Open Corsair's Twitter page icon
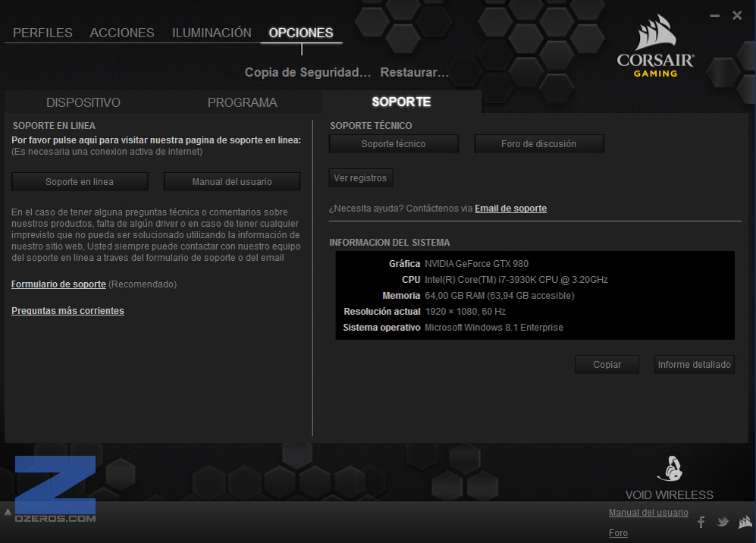 click(722, 522)
